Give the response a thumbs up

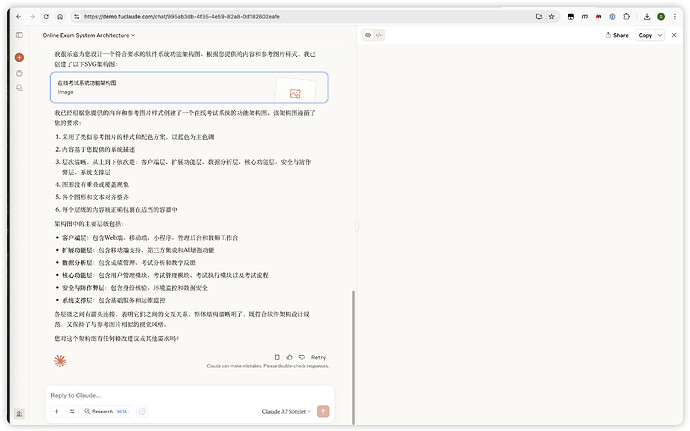290,357
